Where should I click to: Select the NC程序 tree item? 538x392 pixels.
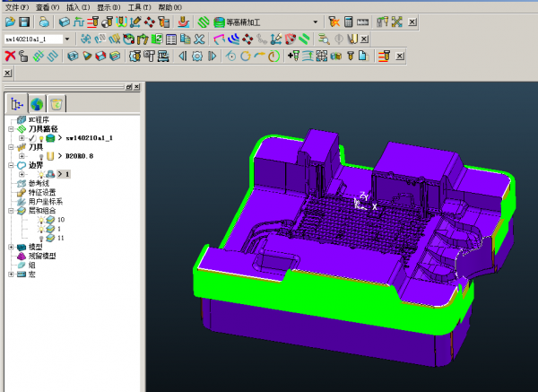(x=39, y=119)
